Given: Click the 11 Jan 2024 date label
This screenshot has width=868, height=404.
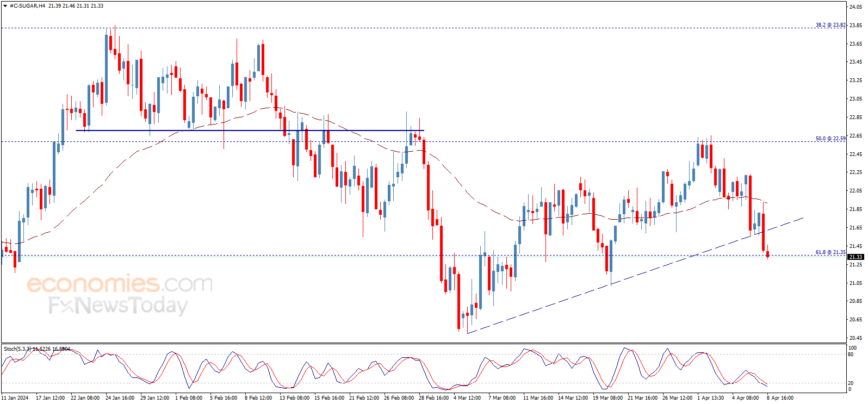Looking at the screenshot, I should click(x=15, y=398).
